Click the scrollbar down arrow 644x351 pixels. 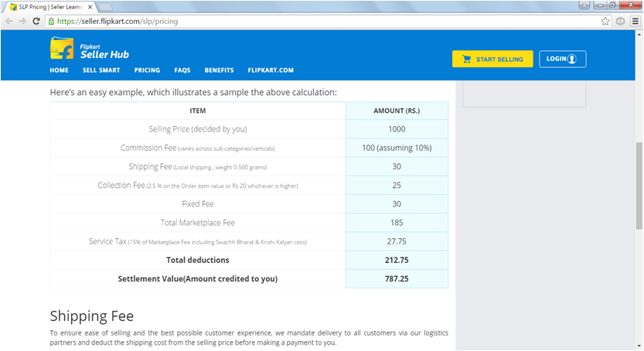639,346
